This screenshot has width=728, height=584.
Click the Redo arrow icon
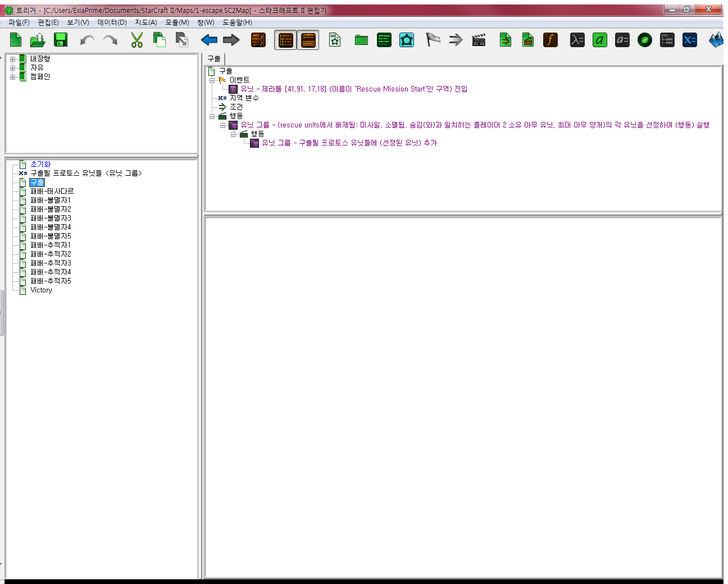click(x=110, y=40)
